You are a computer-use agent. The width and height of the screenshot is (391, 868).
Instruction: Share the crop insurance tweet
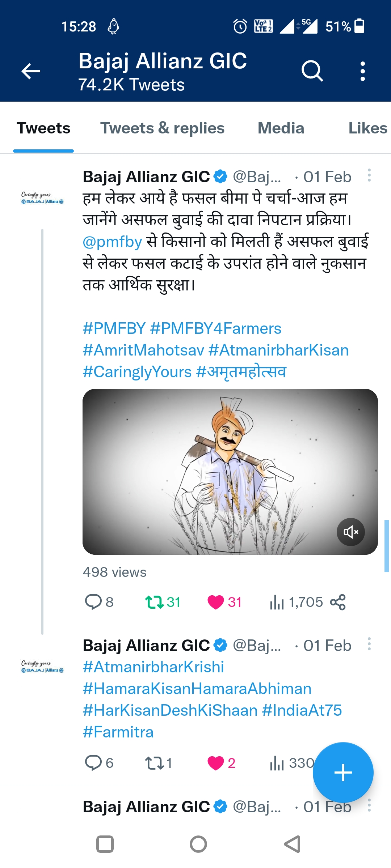[x=338, y=602]
